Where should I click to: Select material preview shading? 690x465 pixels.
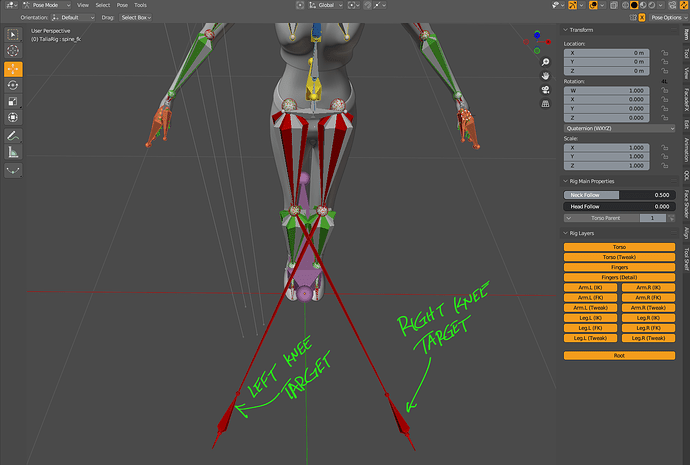click(643, 5)
